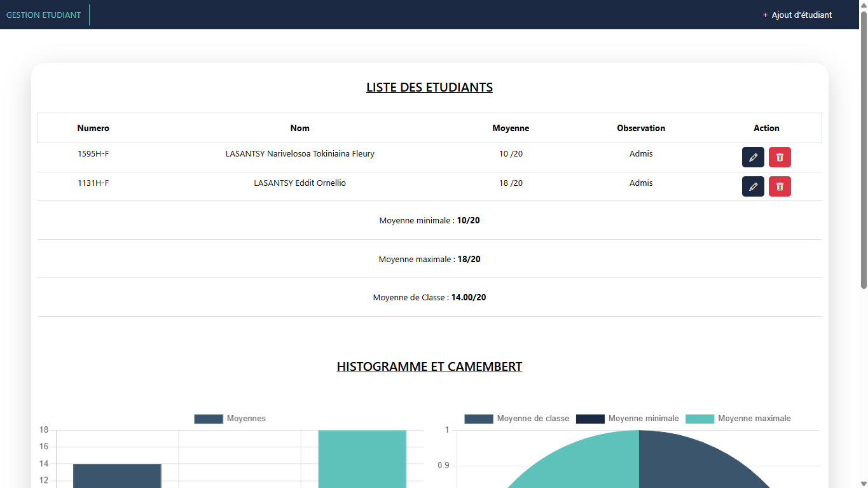Viewport: 868px width, 488px height.
Task: Edit student LASANTSY Narivelosoa with pencil icon
Action: [753, 157]
